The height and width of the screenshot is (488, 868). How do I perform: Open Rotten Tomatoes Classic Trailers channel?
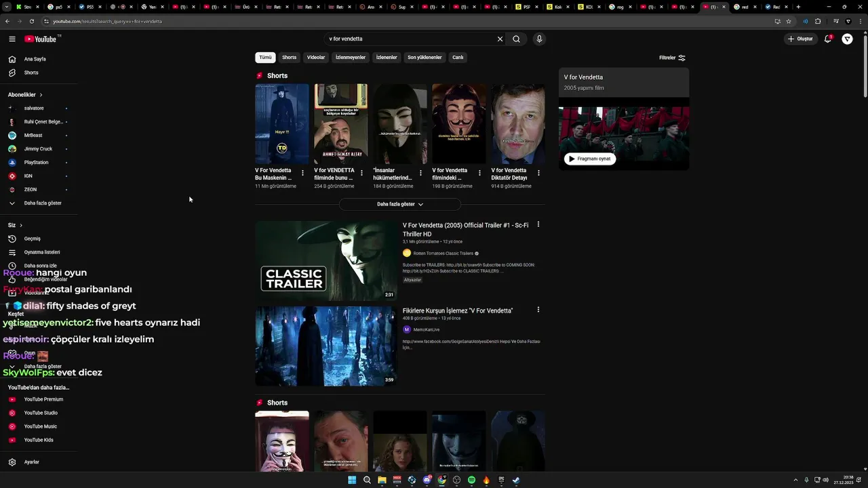tap(443, 253)
